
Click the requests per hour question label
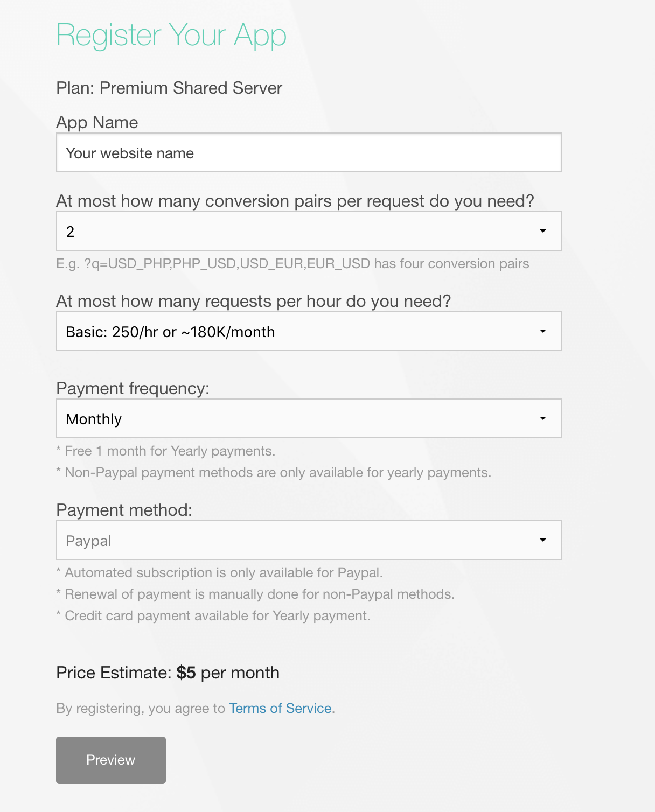pos(254,301)
